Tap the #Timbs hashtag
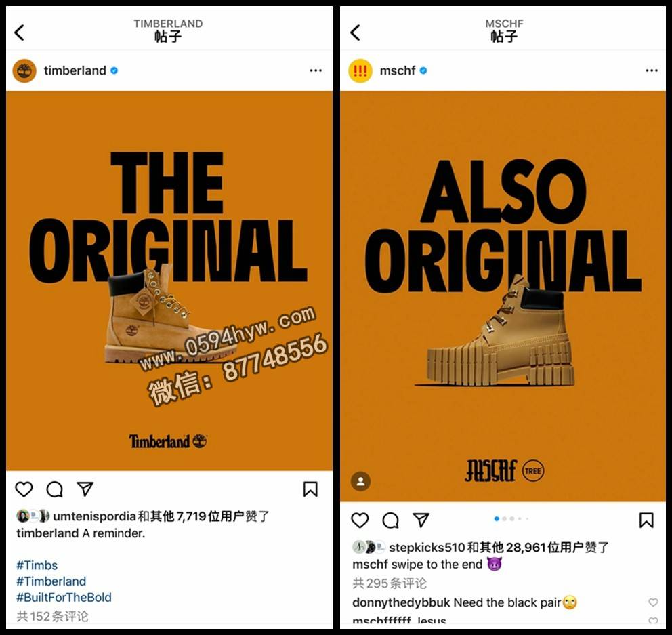The image size is (672, 635). (x=37, y=565)
